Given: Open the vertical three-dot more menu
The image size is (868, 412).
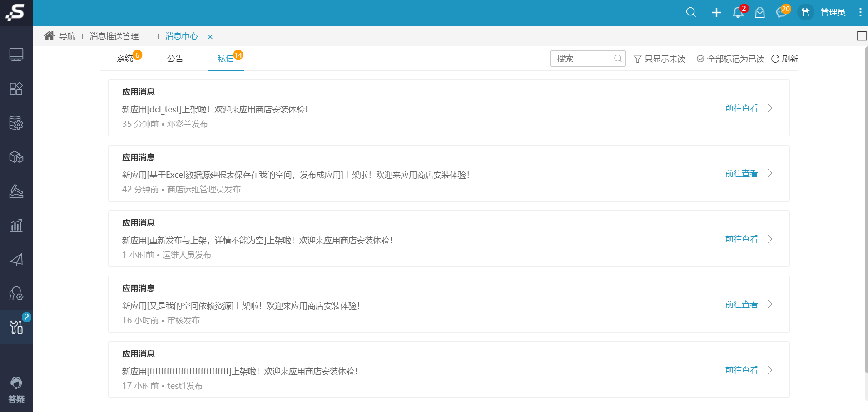Looking at the screenshot, I should (860, 12).
